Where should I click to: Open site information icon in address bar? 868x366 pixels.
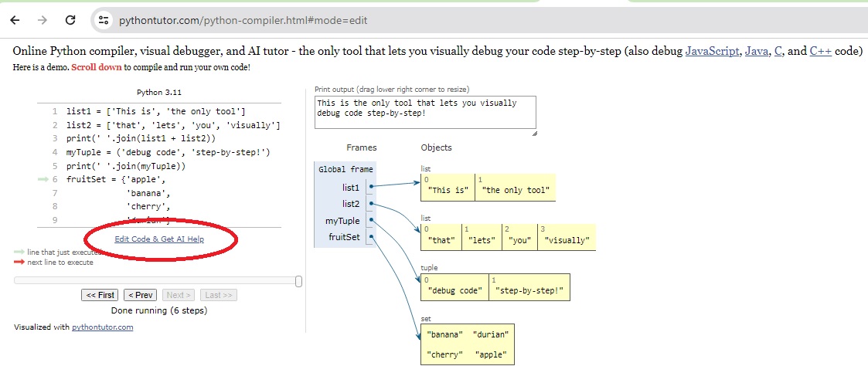click(x=103, y=20)
